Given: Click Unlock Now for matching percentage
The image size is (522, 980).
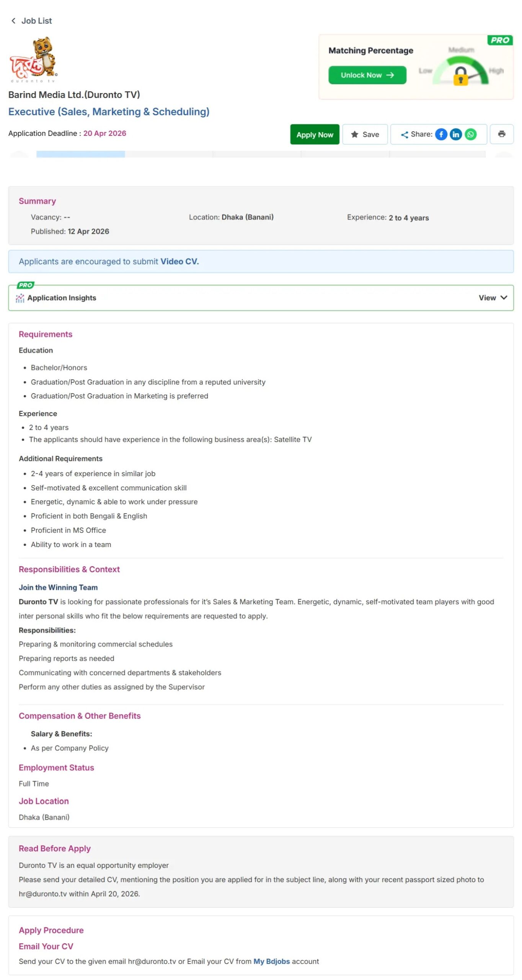Looking at the screenshot, I should click(x=367, y=75).
